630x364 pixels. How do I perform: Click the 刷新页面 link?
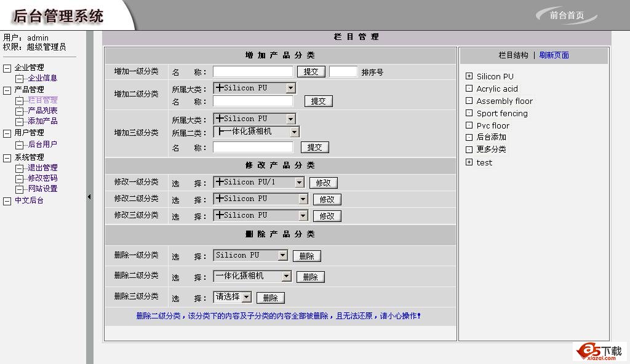coord(554,55)
